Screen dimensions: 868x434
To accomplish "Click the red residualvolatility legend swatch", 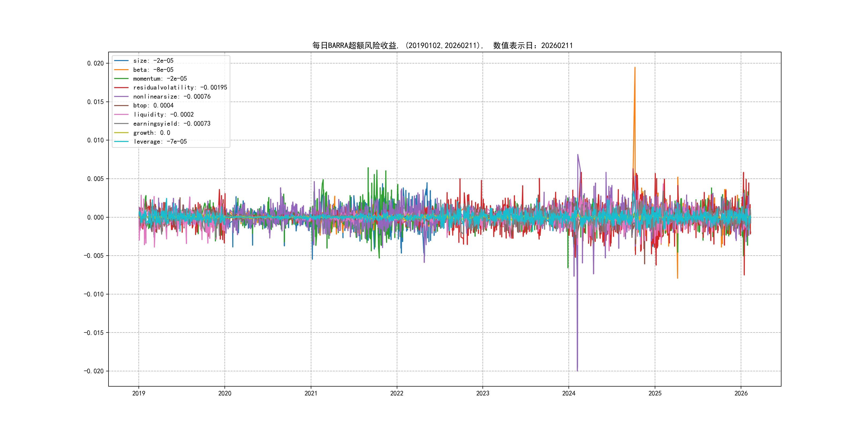I will pos(121,88).
